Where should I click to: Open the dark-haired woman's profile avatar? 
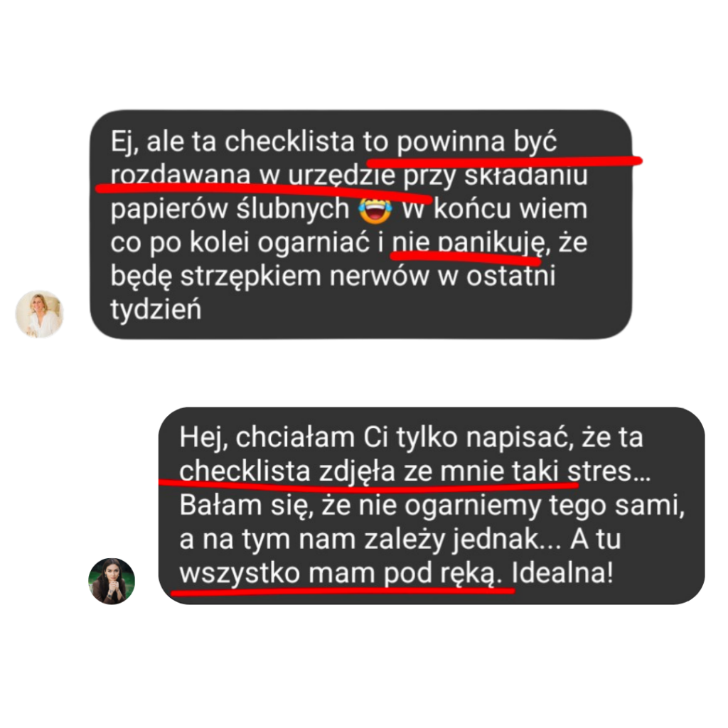(112, 581)
